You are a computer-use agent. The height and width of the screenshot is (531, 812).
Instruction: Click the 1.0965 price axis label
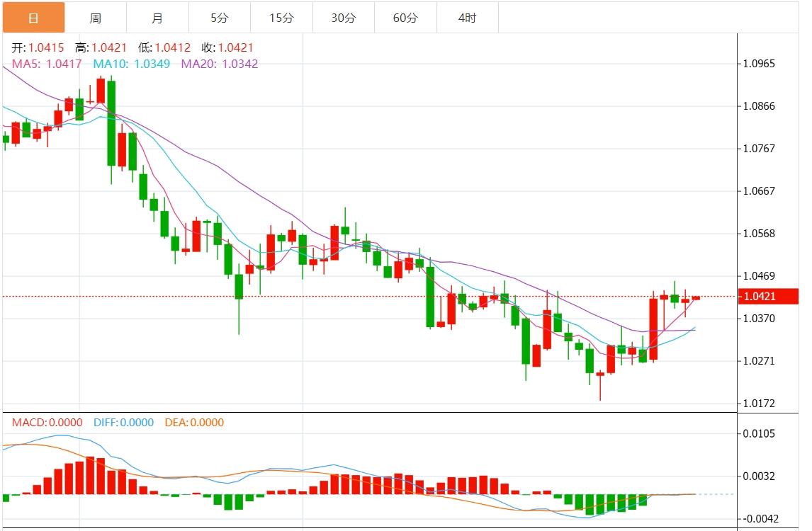point(758,64)
